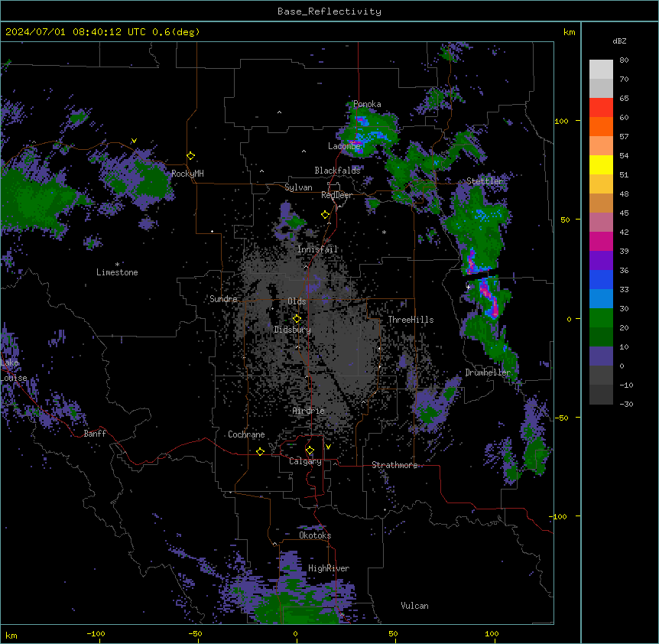Screen dimensions: 659x644
Task: Click the asterisk marker east of Innisfail
Action: tap(384, 232)
